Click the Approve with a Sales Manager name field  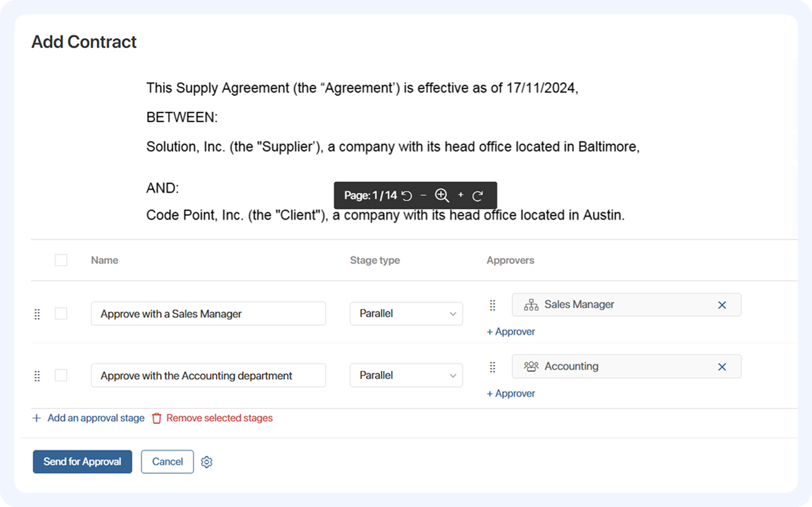click(208, 314)
